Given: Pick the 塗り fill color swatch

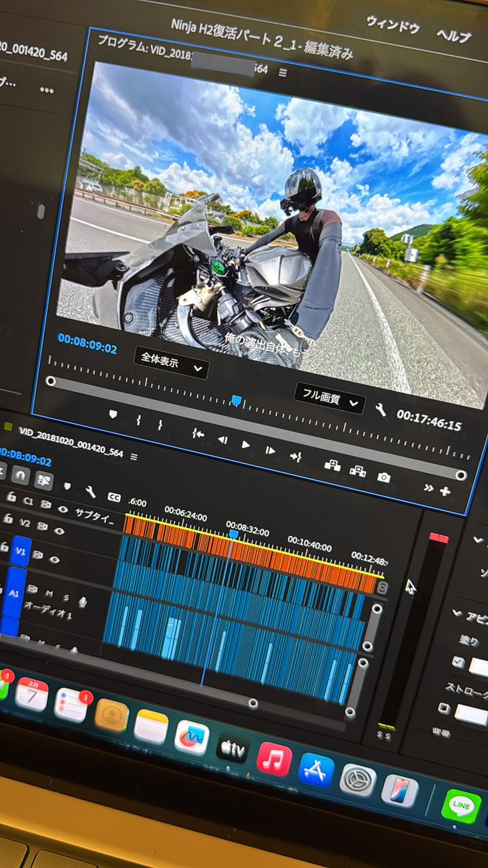Looking at the screenshot, I should 479,667.
